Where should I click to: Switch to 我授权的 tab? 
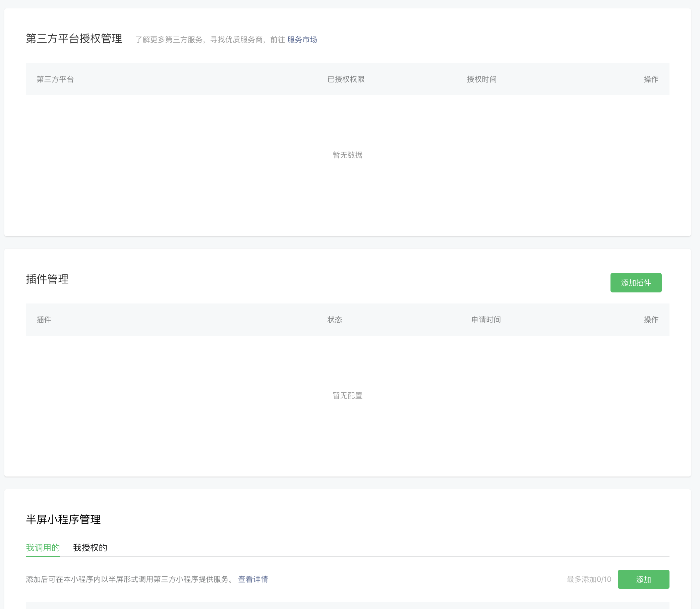pyautogui.click(x=90, y=548)
